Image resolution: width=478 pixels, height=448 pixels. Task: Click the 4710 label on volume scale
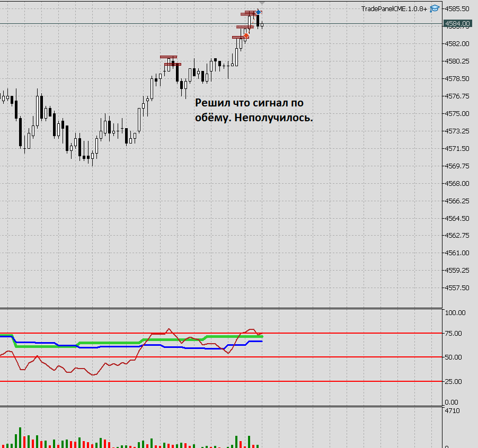click(452, 411)
